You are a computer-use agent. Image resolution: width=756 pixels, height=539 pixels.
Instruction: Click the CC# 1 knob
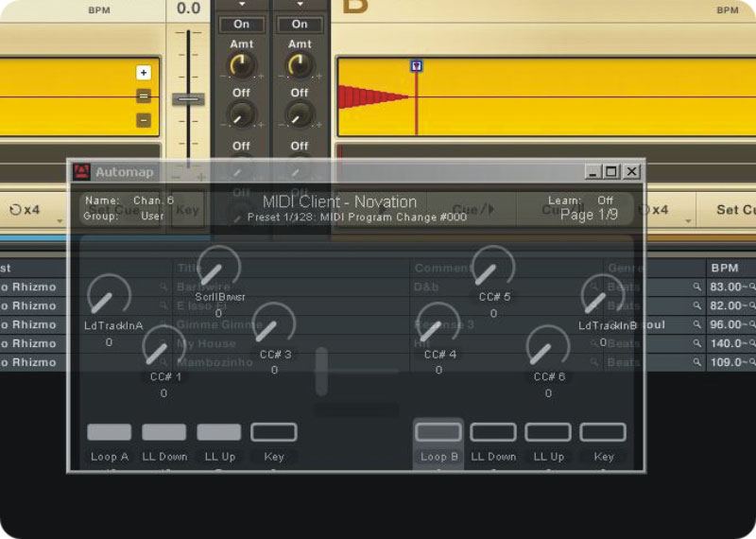pyautogui.click(x=163, y=347)
